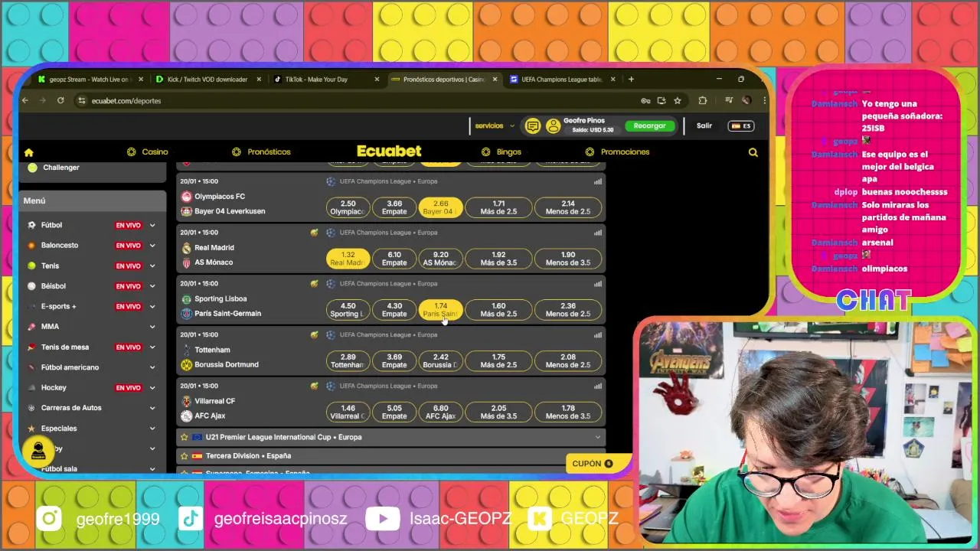This screenshot has width=980, height=551.
Task: Open the Béisbol sidebar item
Action: click(x=54, y=286)
